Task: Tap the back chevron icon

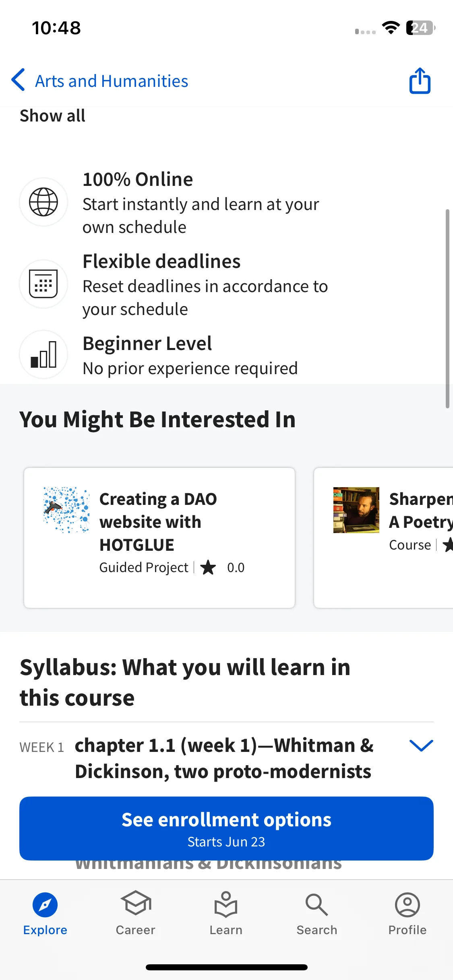Action: pyautogui.click(x=18, y=80)
